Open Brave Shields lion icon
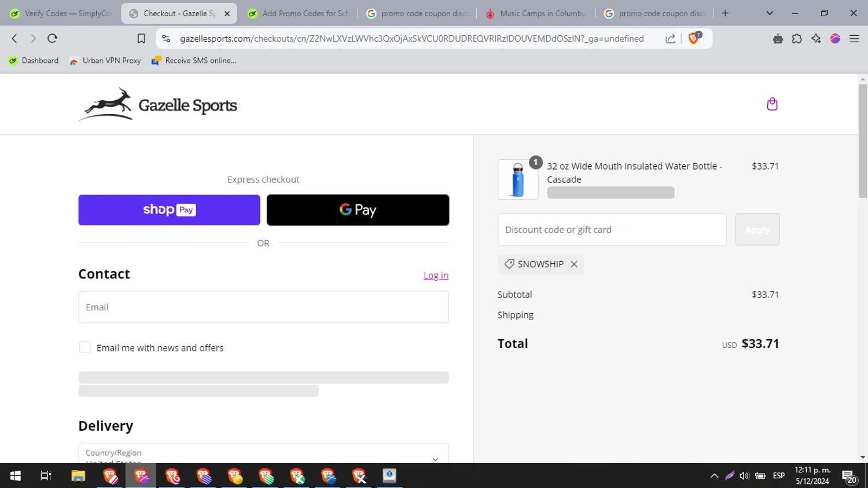This screenshot has width=868, height=488. click(x=694, y=38)
